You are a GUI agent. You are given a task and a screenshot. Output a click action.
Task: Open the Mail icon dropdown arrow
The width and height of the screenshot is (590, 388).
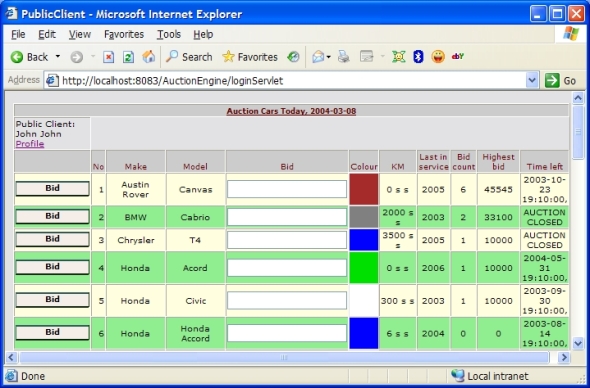[x=328, y=57]
